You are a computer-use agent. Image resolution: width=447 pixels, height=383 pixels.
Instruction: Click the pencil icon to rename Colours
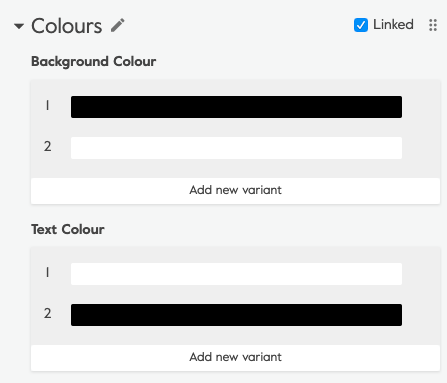[x=118, y=25]
